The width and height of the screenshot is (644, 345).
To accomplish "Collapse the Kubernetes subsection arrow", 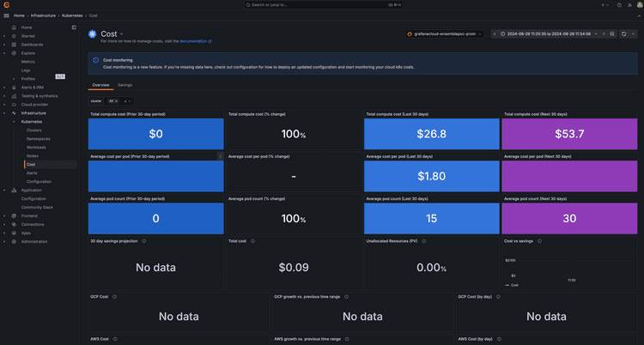I will (x=15, y=122).
